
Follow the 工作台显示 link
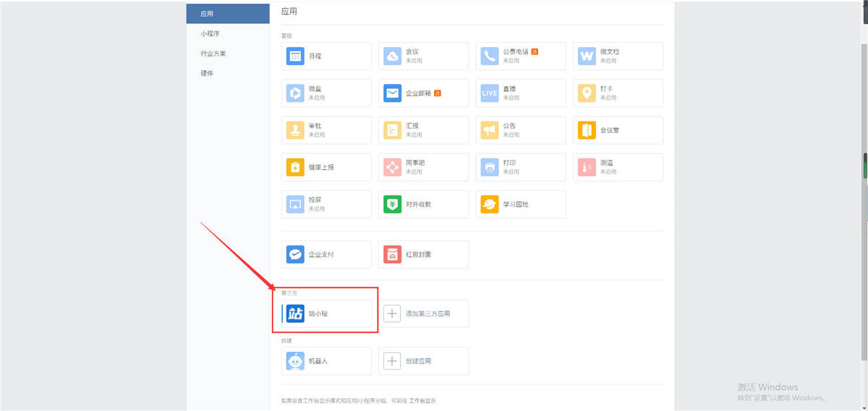422,400
